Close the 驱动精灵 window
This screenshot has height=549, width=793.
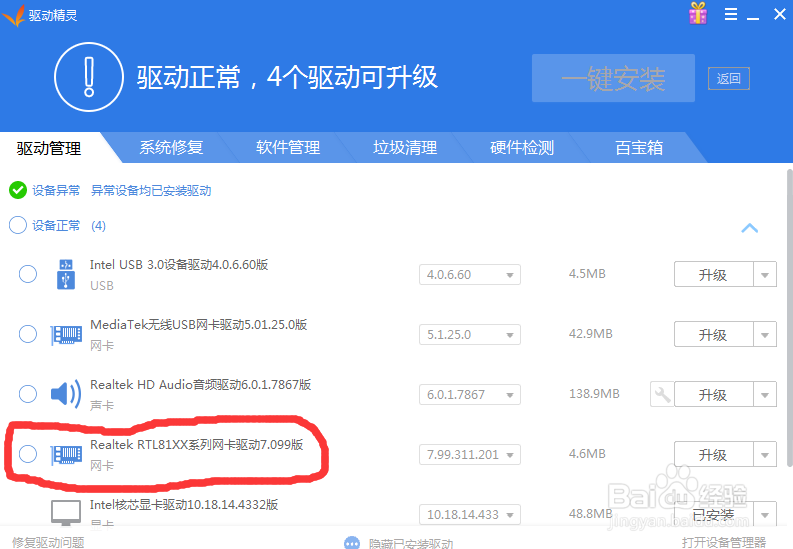click(780, 14)
